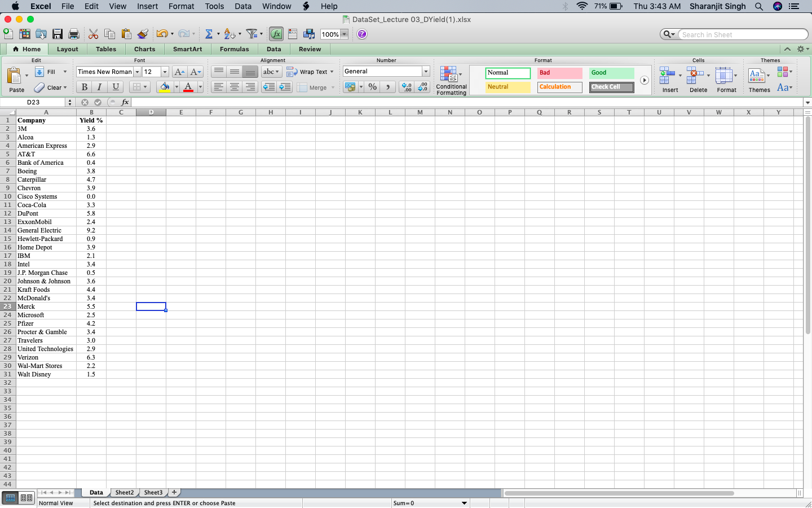812x508 pixels.
Task: Toggle align text right
Action: [250, 87]
